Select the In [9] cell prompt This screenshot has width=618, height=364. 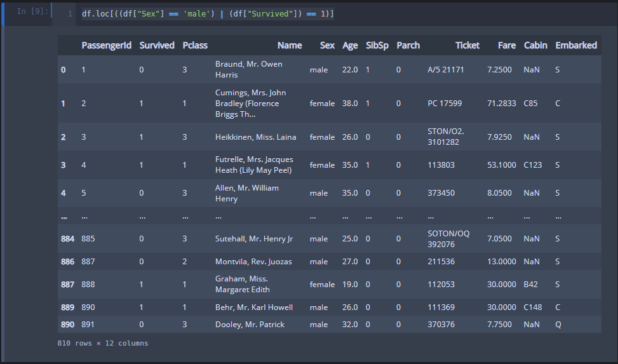pos(32,11)
